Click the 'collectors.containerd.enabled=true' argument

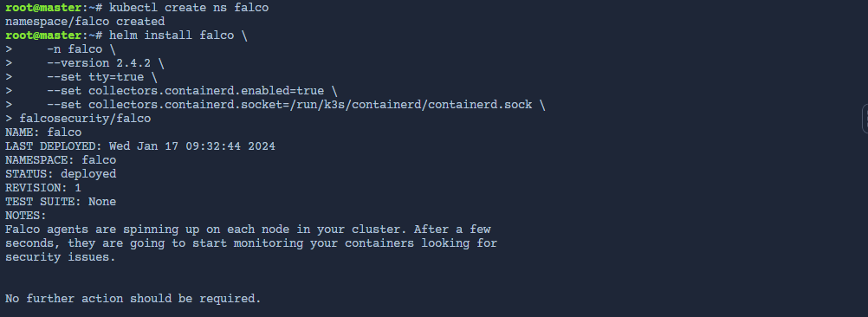(206, 91)
